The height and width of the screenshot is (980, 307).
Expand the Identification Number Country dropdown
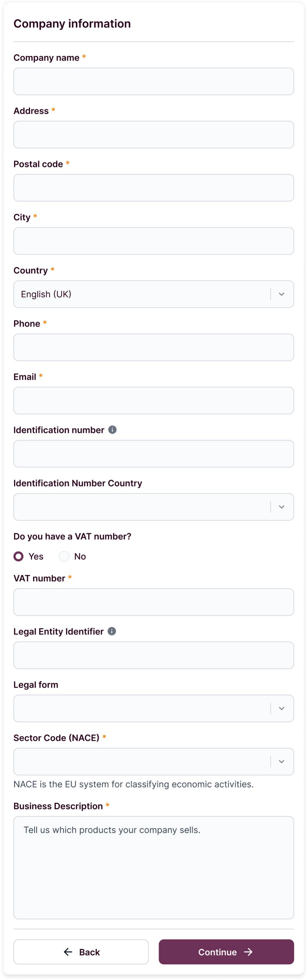153,507
